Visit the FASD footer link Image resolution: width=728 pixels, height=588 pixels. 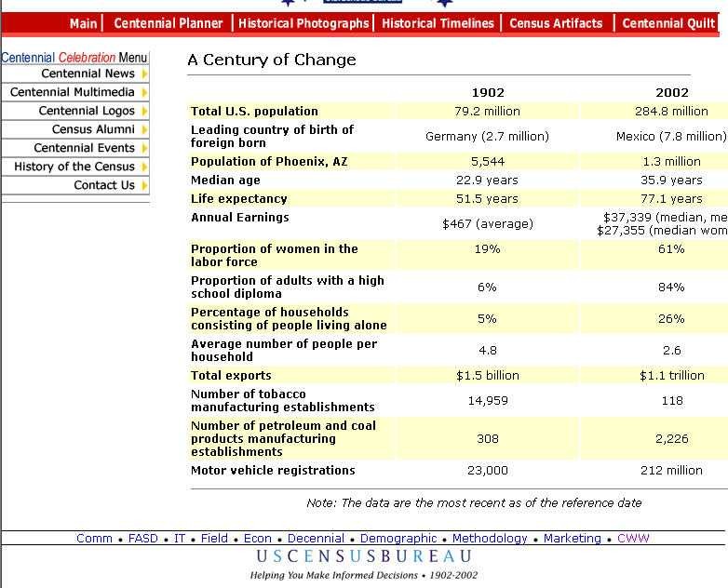(142, 538)
